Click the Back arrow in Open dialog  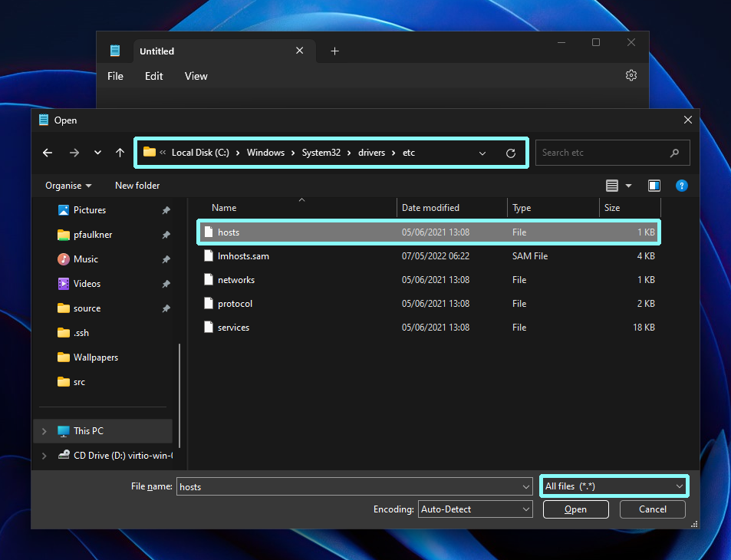pos(48,153)
